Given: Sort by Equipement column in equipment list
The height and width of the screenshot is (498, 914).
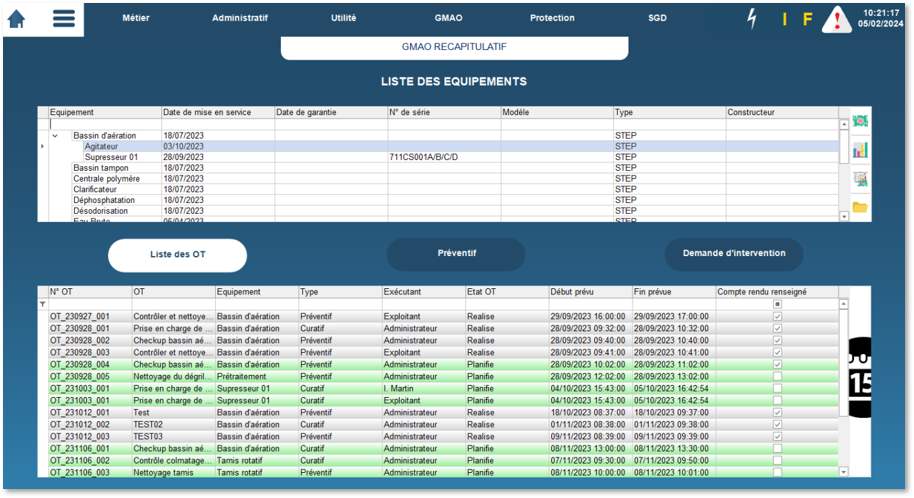Looking at the screenshot, I should (x=105, y=113).
